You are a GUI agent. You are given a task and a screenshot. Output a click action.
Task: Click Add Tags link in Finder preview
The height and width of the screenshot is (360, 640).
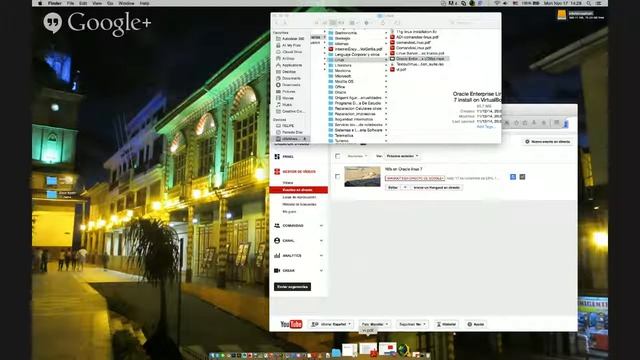point(486,127)
